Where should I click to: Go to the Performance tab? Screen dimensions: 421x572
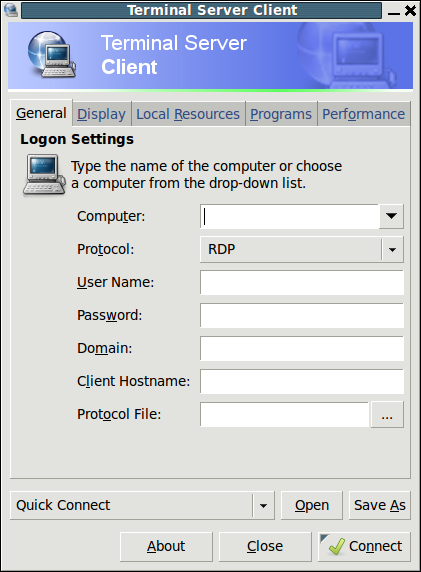click(x=364, y=114)
